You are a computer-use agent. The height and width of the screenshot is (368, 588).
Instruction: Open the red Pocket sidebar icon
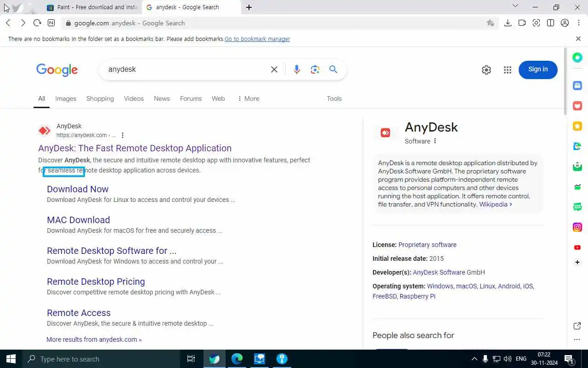577,106
